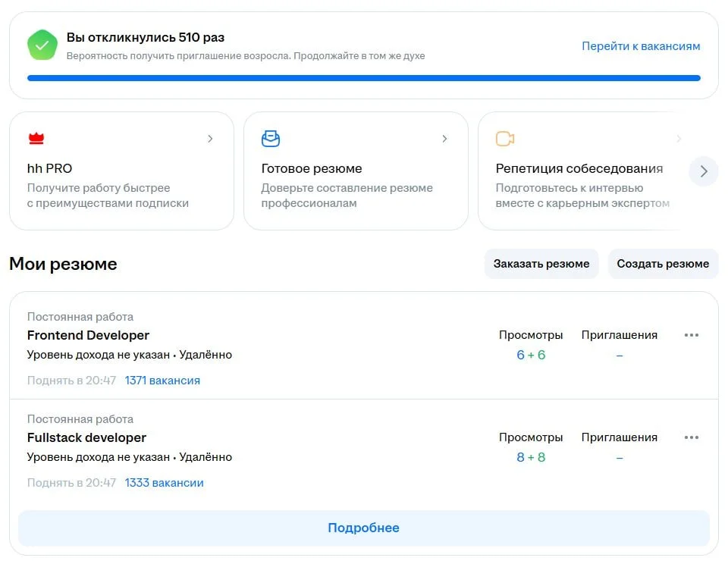This screenshot has height=564, width=728.
Task: Click Мои резюме heading
Action: pyautogui.click(x=63, y=264)
